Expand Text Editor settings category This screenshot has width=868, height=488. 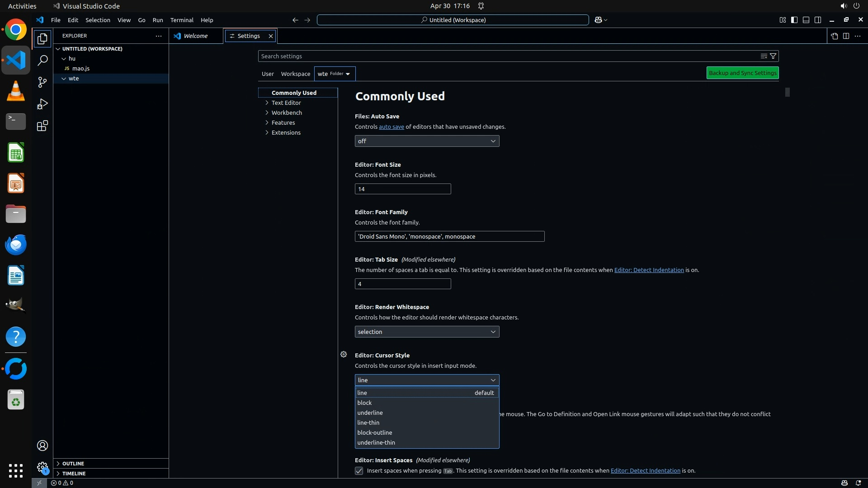286,103
